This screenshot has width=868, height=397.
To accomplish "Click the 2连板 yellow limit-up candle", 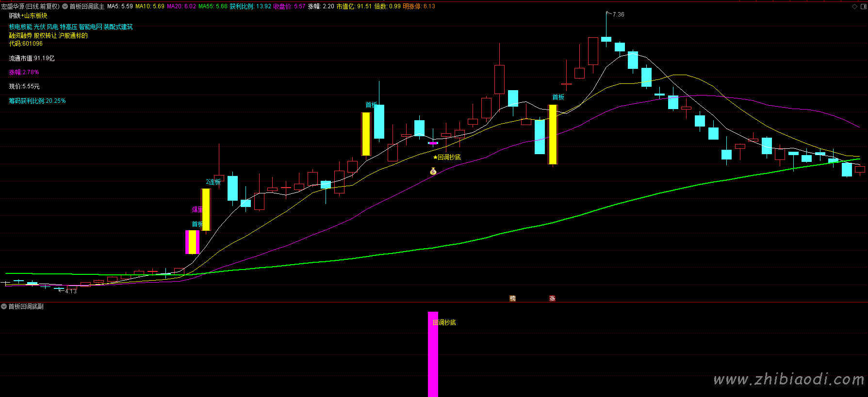I will tap(206, 209).
